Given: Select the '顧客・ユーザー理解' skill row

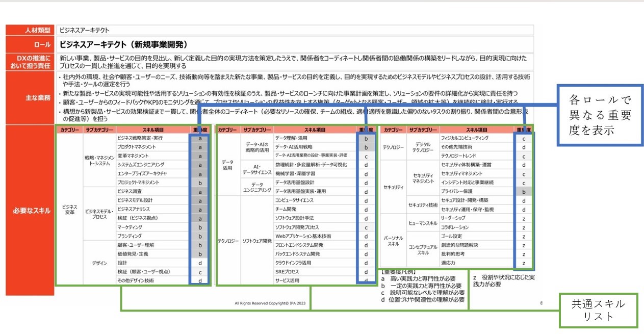Looking at the screenshot, I should click(x=136, y=245).
